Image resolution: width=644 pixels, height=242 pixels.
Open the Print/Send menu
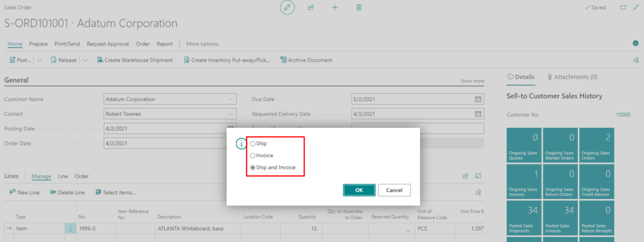67,43
